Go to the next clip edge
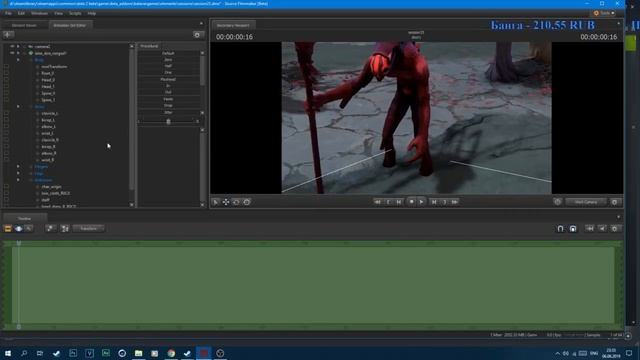 pos(444,202)
